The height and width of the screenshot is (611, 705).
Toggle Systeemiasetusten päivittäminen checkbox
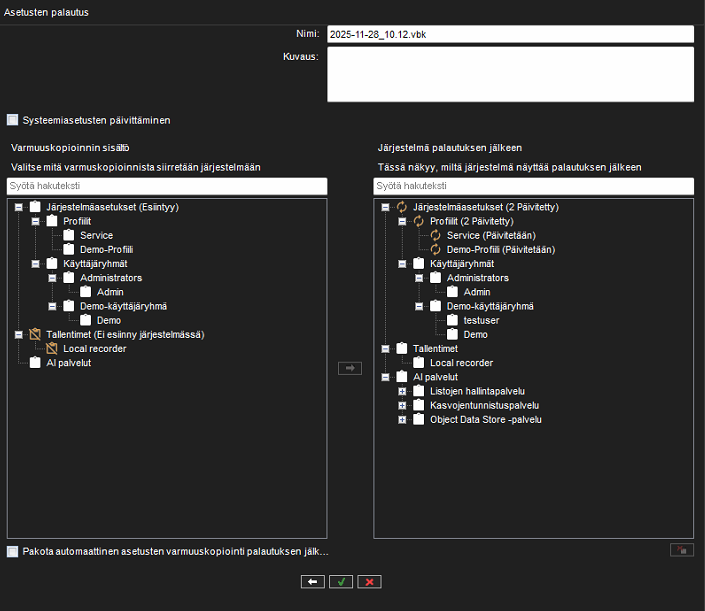[13, 120]
